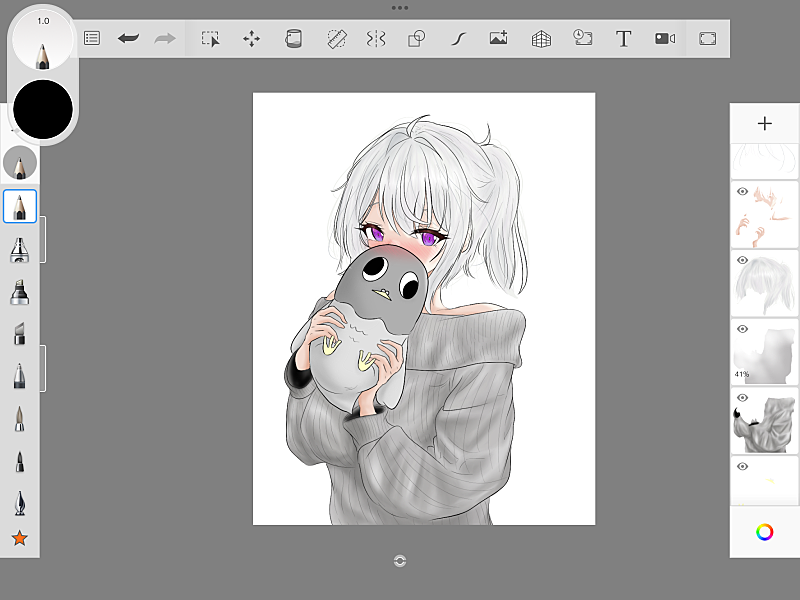The height and width of the screenshot is (600, 800).
Task: Click the video camera recording icon
Action: tap(665, 39)
